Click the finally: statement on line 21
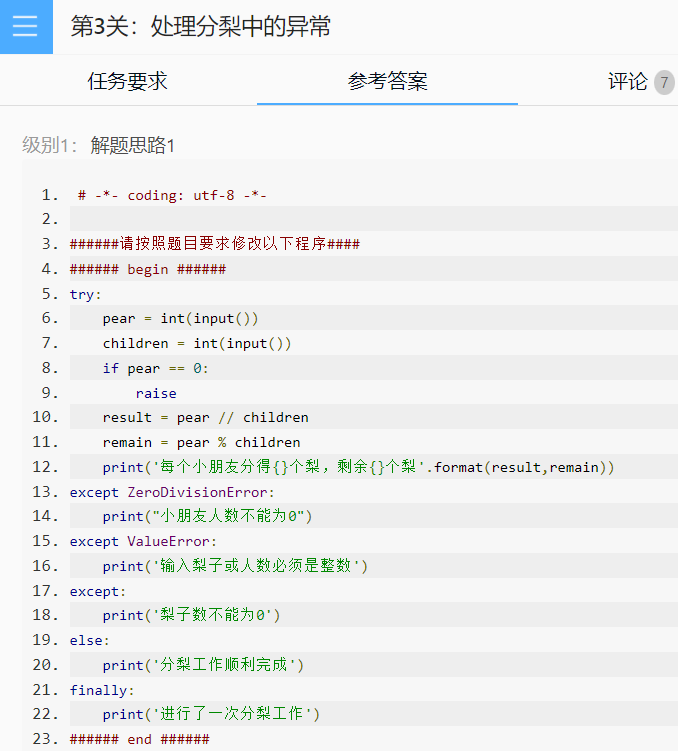Viewport: 678px width, 751px height. [x=102, y=690]
